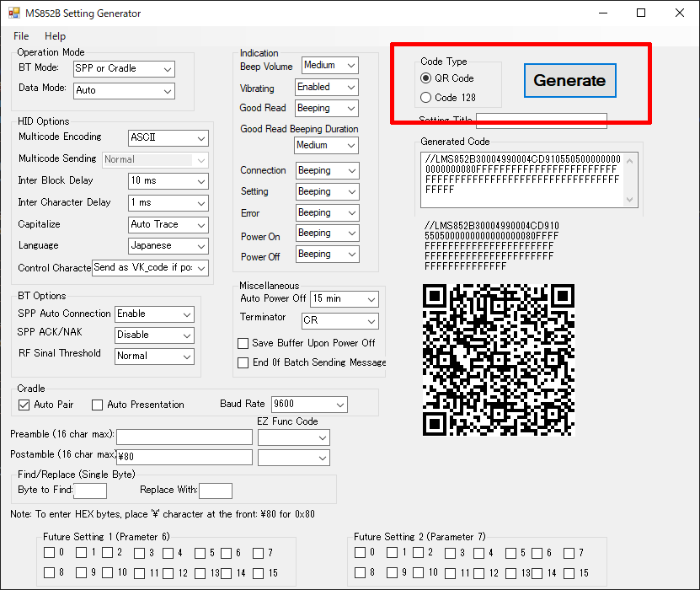Screen dimensions: 700x590
Task: Open the Good Read dropdown
Action: pos(327,108)
